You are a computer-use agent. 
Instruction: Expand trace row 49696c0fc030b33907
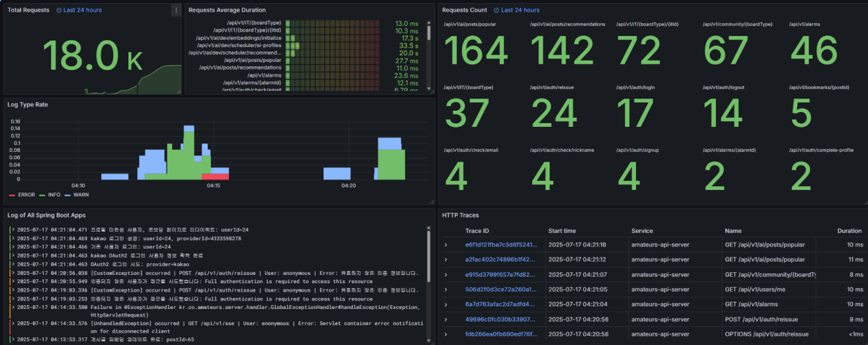pyautogui.click(x=445, y=319)
